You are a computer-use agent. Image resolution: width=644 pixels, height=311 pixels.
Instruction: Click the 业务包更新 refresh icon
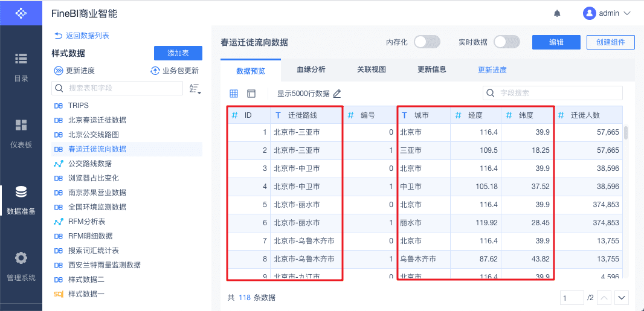click(x=155, y=71)
